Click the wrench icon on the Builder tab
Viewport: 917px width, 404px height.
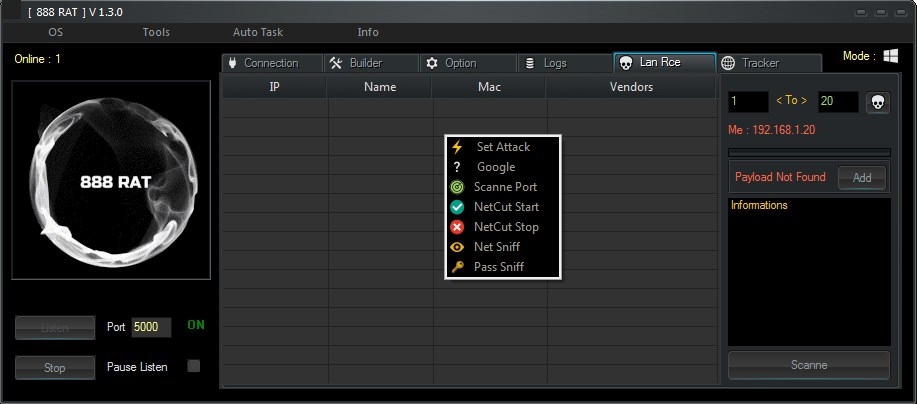(336, 63)
